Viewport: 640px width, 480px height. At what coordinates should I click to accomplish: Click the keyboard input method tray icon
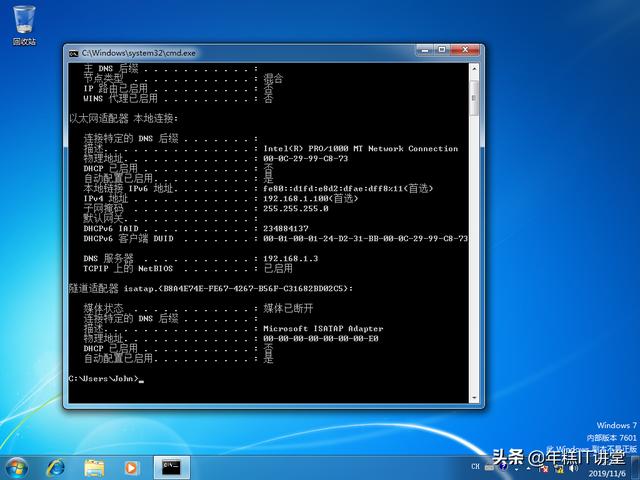click(489, 467)
